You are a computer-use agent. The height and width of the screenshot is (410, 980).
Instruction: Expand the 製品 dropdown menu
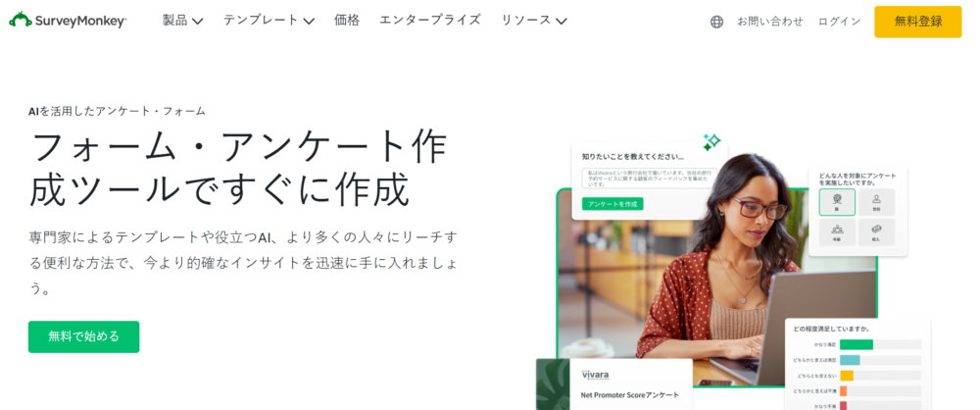pyautogui.click(x=182, y=21)
